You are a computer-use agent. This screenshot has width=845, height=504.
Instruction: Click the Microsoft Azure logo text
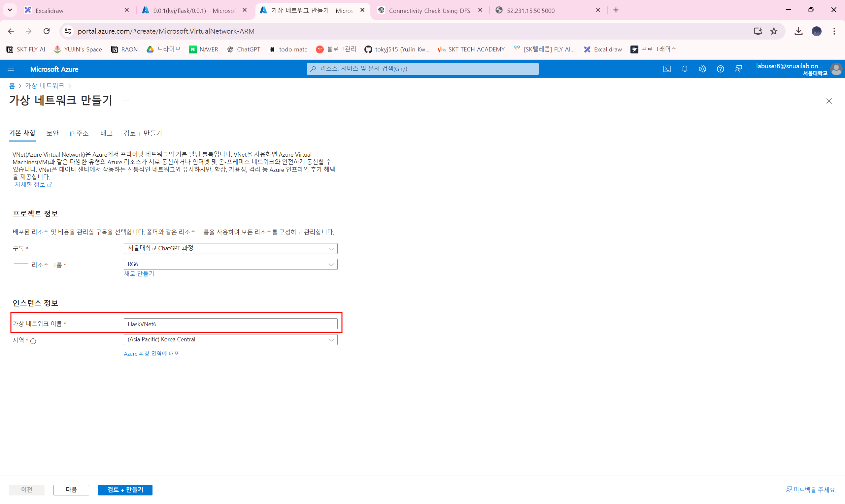(54, 69)
